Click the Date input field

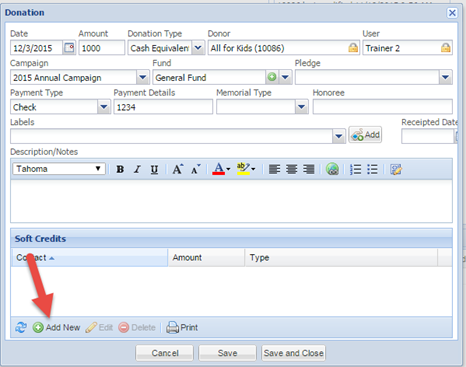[x=37, y=48]
